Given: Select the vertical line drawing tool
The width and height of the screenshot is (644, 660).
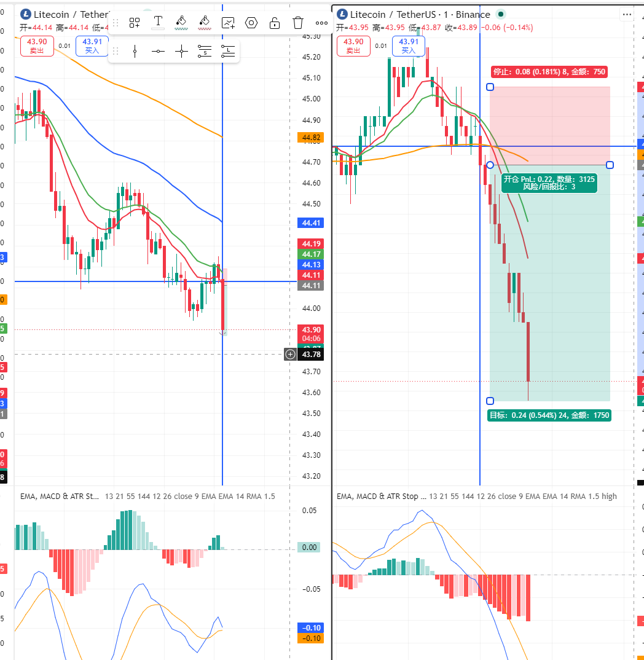Looking at the screenshot, I should coord(135,52).
